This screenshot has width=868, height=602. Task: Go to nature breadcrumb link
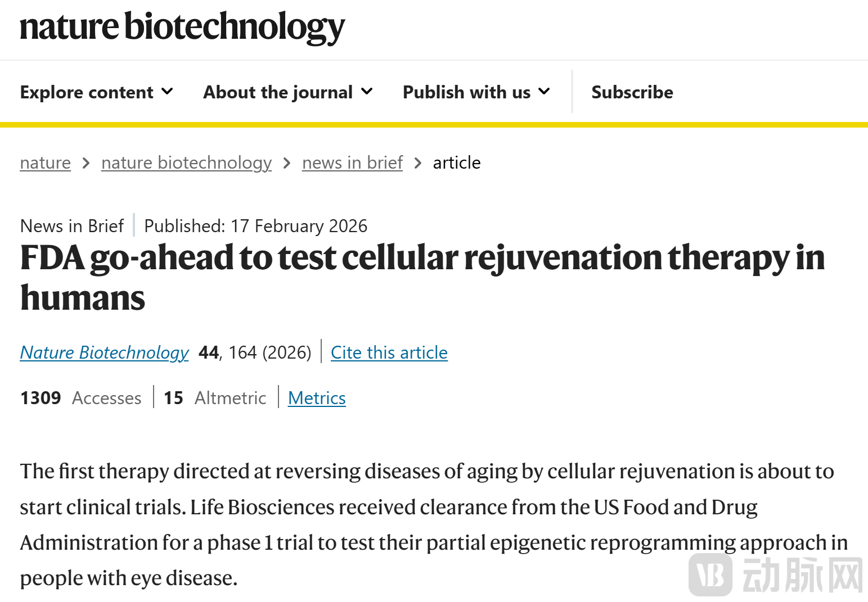click(45, 163)
